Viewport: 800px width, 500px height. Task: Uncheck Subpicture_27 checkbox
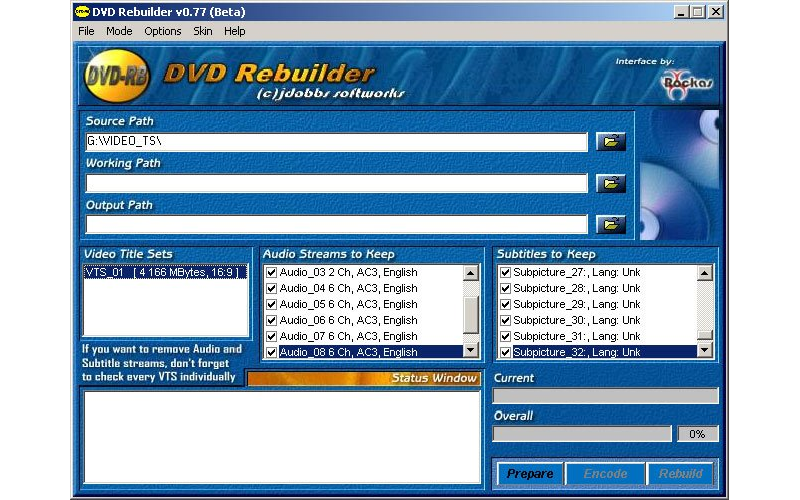[505, 272]
